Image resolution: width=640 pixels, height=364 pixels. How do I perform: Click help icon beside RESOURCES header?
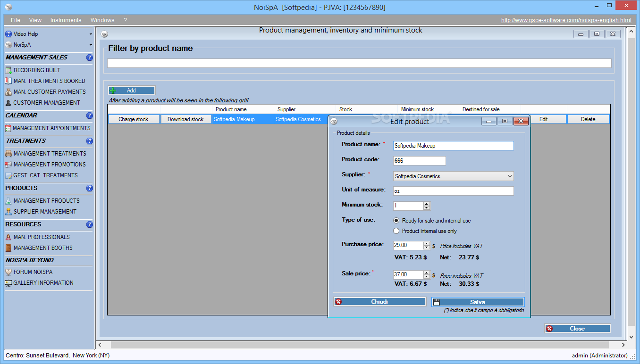point(90,224)
